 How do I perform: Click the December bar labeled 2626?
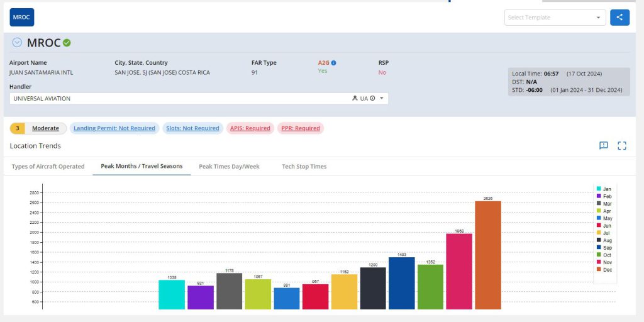coord(487,255)
